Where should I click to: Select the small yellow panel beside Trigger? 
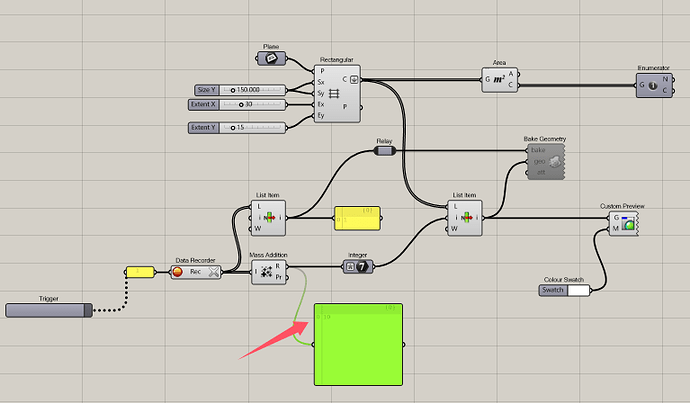140,272
